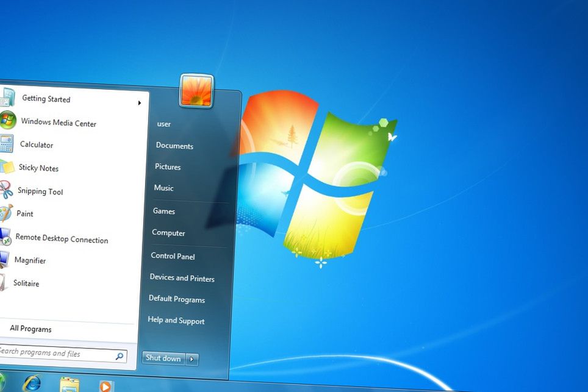Screen dimensions: 588x392
Task: Click the search magnifying glass icon
Action: click(x=120, y=357)
